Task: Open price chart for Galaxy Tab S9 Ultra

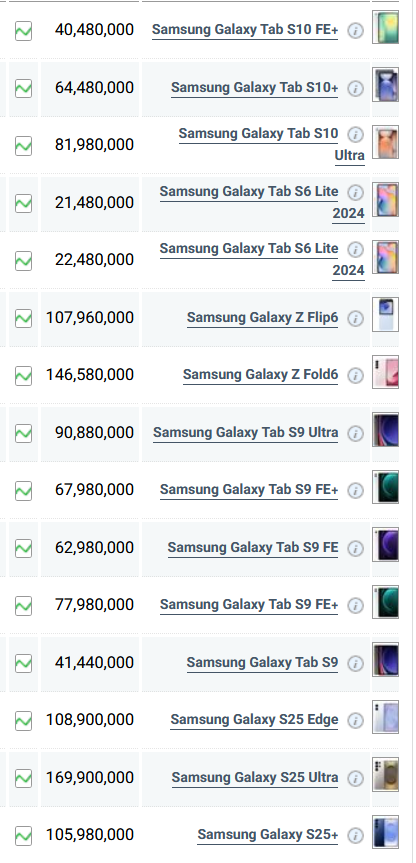Action: [23, 434]
